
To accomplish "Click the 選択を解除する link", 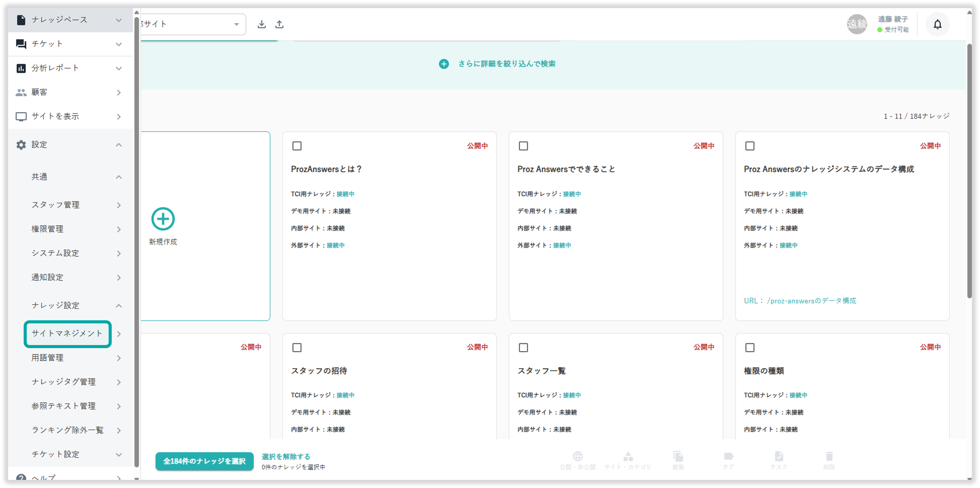I will [286, 456].
